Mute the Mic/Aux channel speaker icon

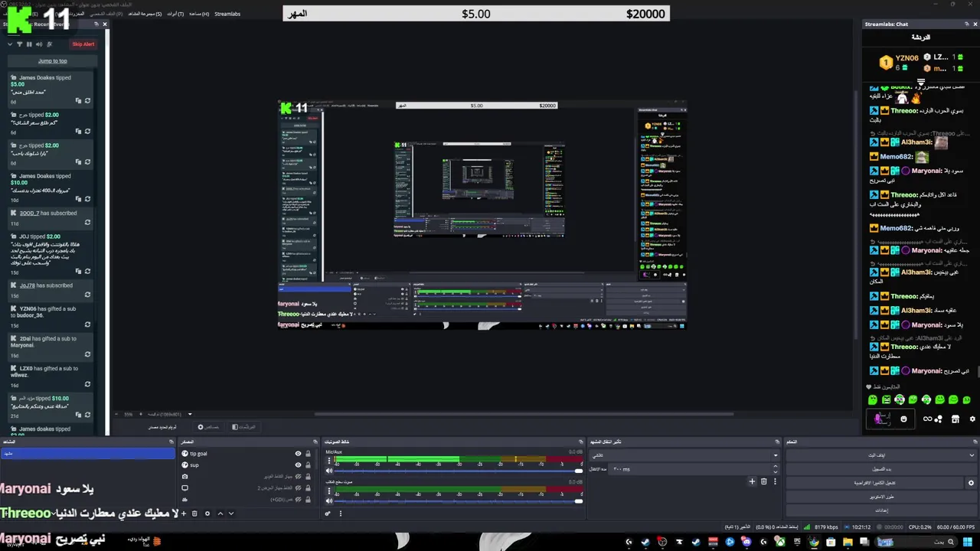click(329, 471)
